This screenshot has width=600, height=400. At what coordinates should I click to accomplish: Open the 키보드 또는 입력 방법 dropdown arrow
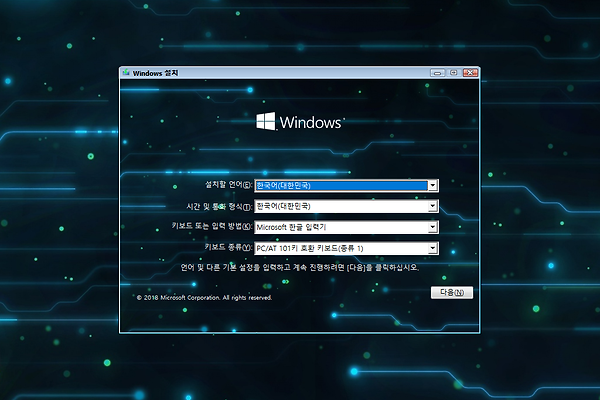(x=432, y=227)
